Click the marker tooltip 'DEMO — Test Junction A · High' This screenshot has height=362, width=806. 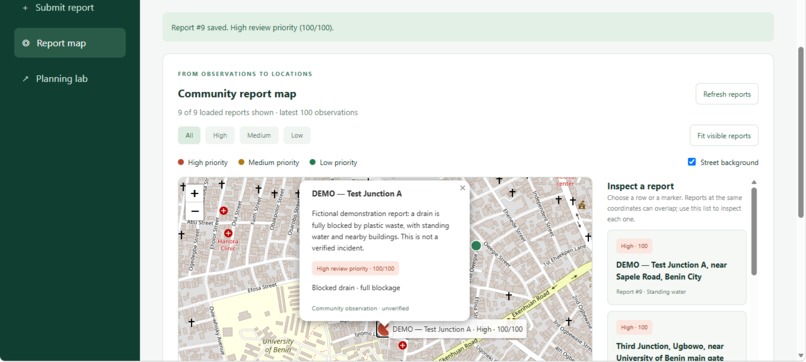coord(457,330)
